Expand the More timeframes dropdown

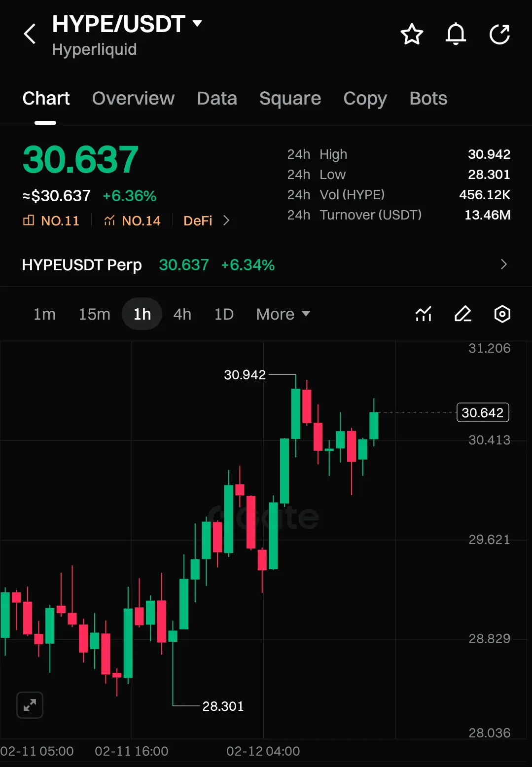[283, 314]
